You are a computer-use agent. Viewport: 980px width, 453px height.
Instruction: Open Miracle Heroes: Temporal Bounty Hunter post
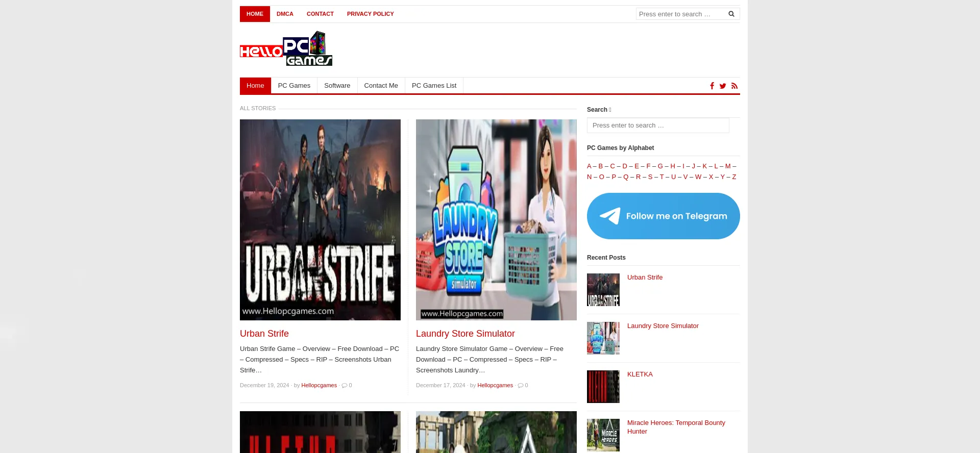pos(676,427)
